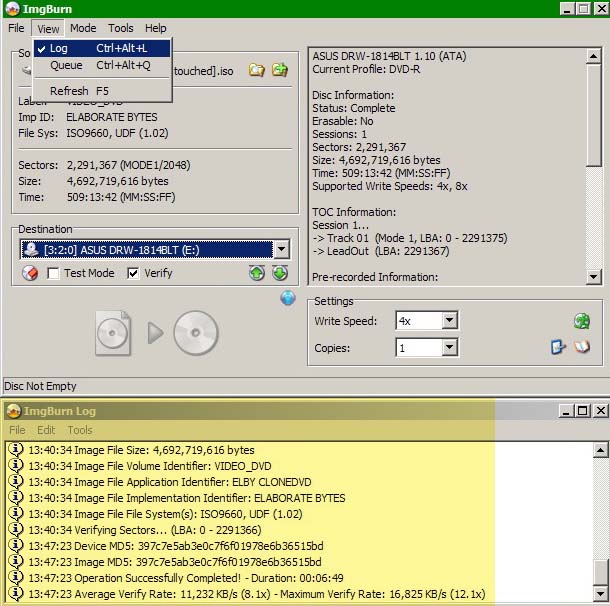Click the 'Image MD5' log line
610x606 pixels.
(x=175, y=562)
